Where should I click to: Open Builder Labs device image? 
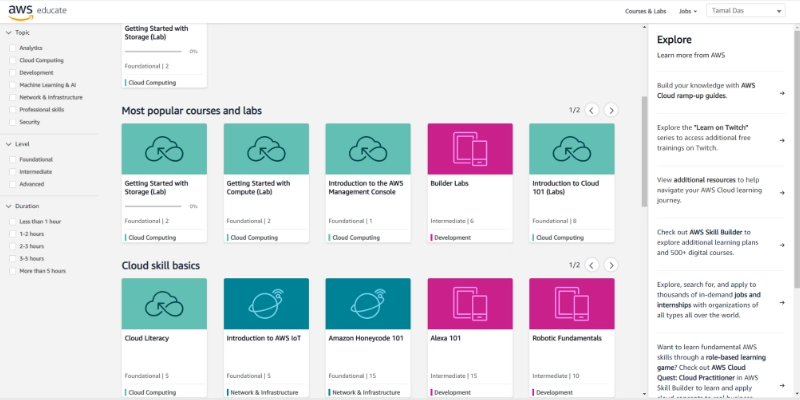(470, 149)
